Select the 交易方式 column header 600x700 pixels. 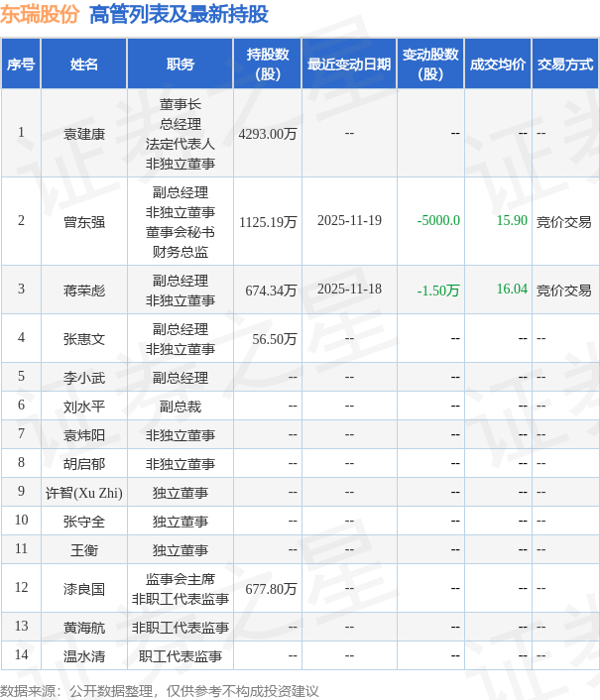coord(565,64)
